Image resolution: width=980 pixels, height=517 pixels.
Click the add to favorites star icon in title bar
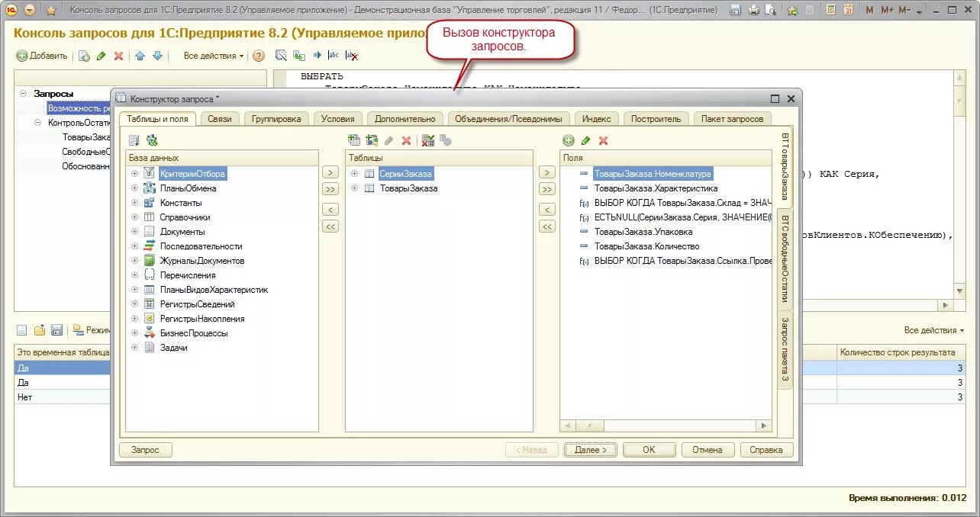point(793,10)
